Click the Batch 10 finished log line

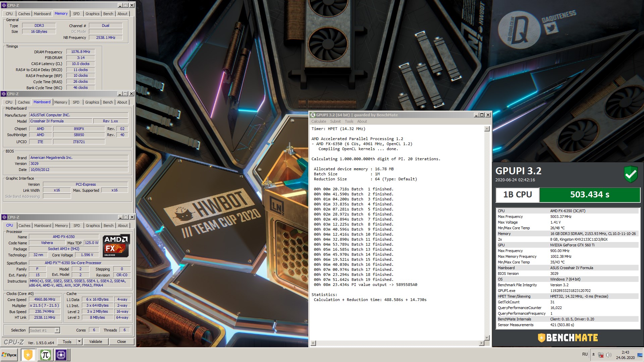pos(354,234)
